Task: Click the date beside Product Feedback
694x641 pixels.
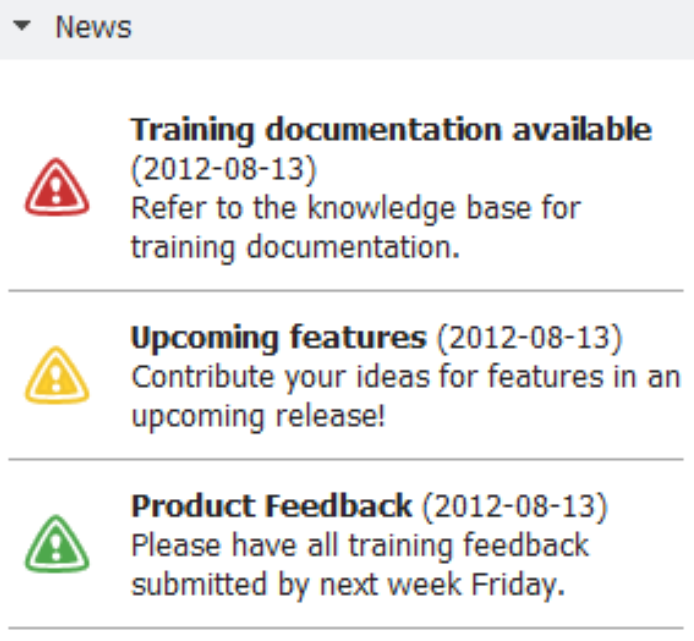Action: click(x=514, y=506)
